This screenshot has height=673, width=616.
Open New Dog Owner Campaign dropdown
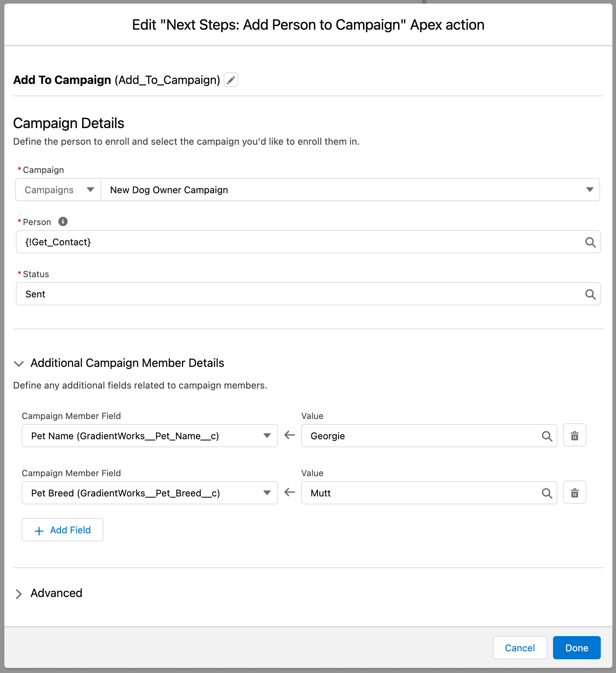click(x=350, y=190)
